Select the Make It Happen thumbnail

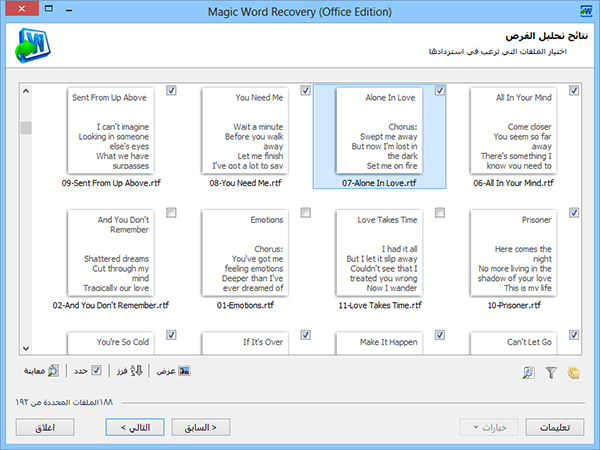380,343
